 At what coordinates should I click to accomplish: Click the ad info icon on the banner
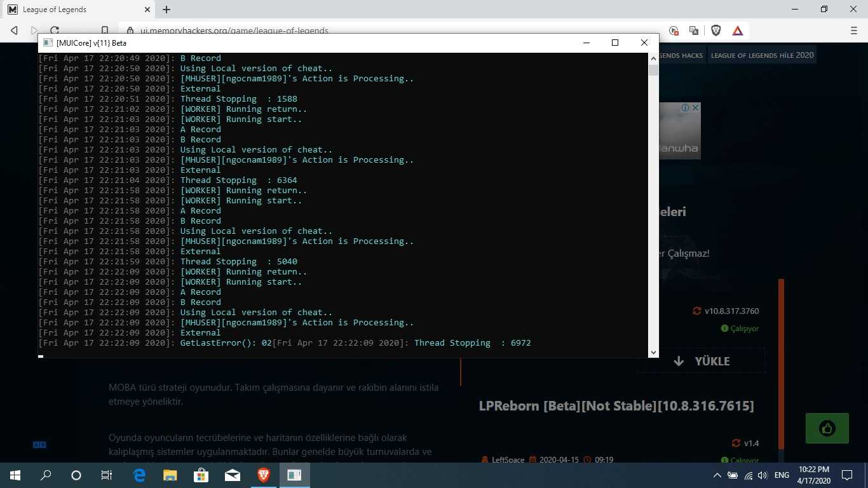(x=686, y=108)
